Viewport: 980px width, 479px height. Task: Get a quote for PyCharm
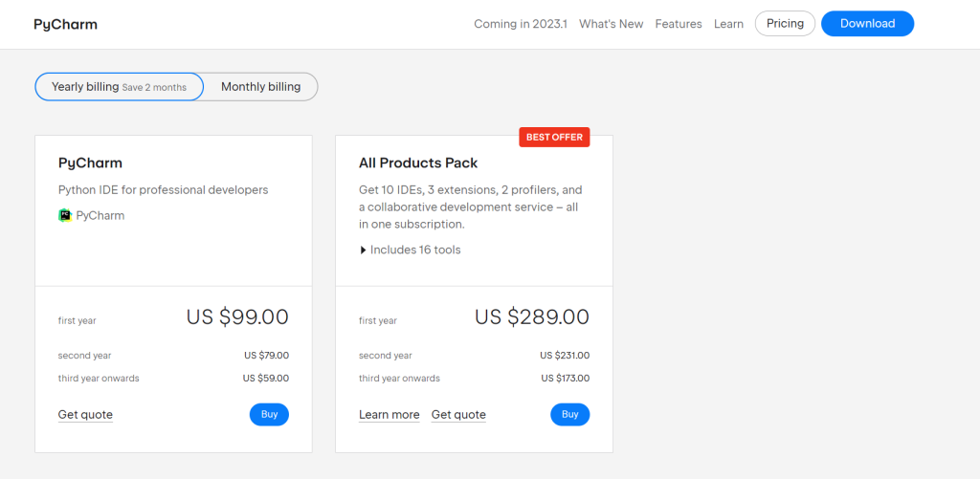tap(85, 415)
